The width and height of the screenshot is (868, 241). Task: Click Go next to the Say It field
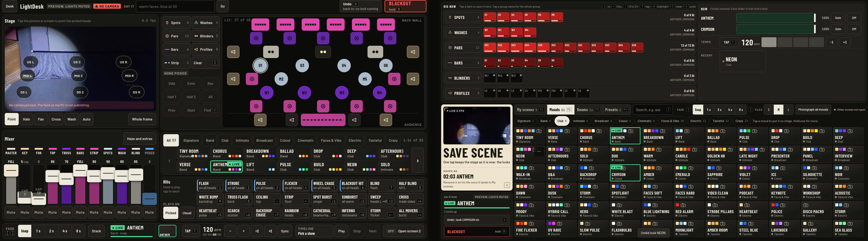pos(222,6)
